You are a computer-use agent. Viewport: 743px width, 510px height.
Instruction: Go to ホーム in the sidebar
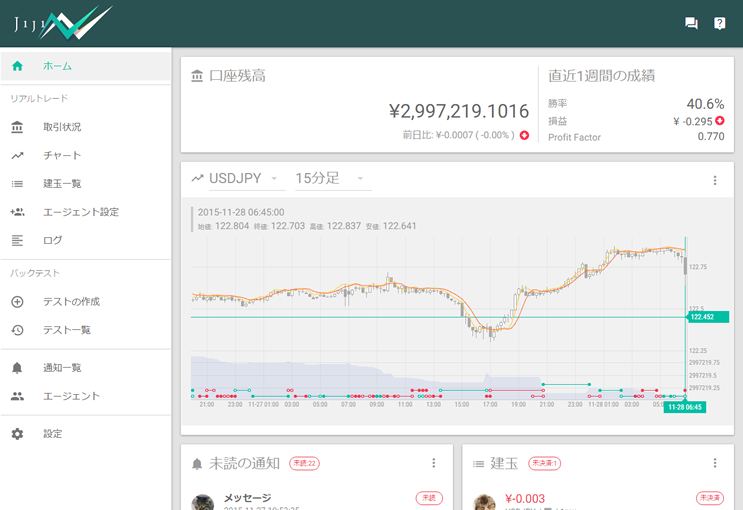pyautogui.click(x=85, y=66)
